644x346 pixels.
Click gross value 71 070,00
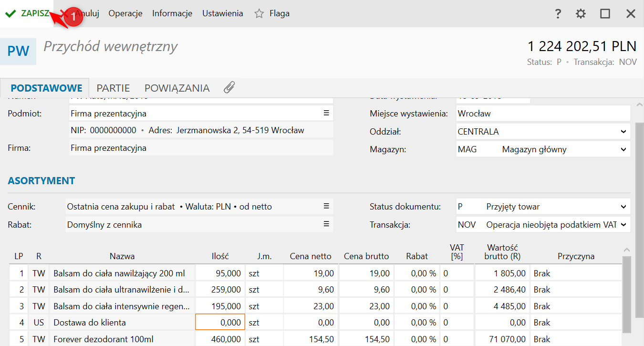pyautogui.click(x=502, y=339)
